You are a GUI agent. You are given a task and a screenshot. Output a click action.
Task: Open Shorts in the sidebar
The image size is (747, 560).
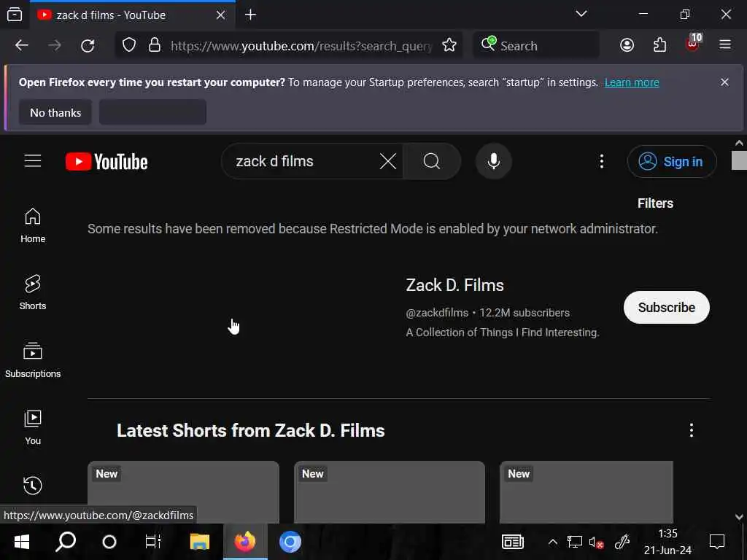pyautogui.click(x=33, y=292)
